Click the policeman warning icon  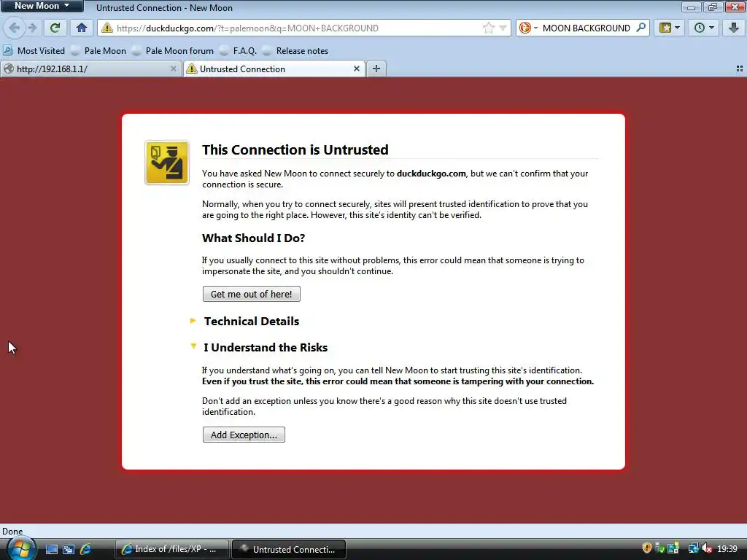pyautogui.click(x=167, y=163)
